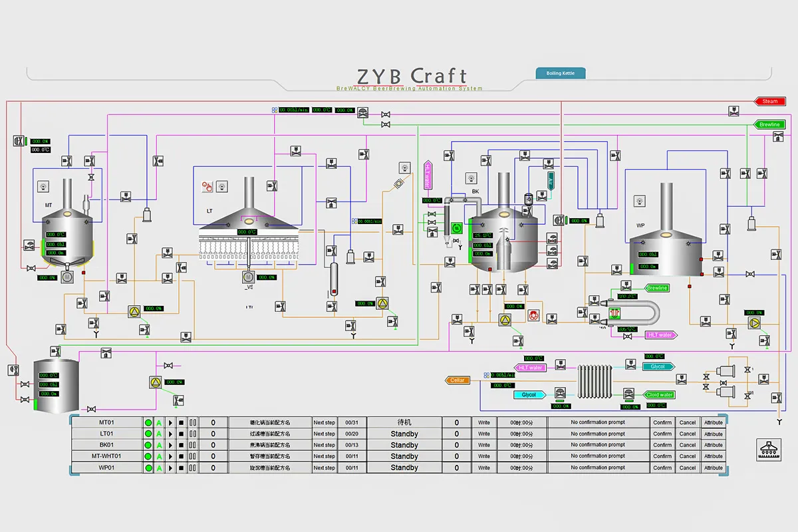Toggle the BK kettle light bulb icon
This screenshot has width=798, height=532.
click(471, 178)
